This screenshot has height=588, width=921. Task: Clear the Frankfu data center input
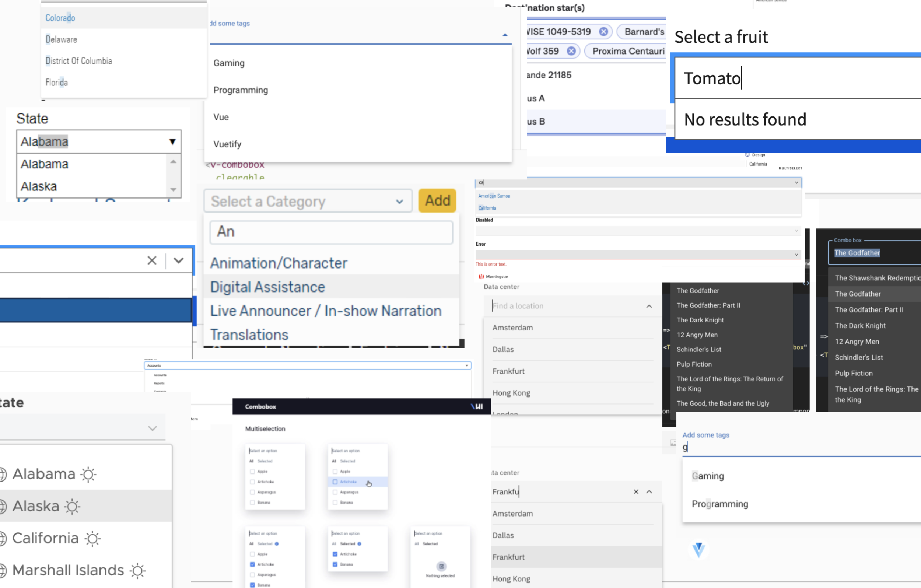point(635,492)
